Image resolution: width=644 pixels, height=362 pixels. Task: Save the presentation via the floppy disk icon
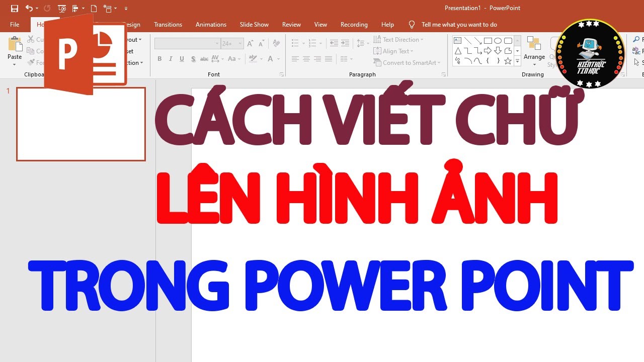click(15, 9)
